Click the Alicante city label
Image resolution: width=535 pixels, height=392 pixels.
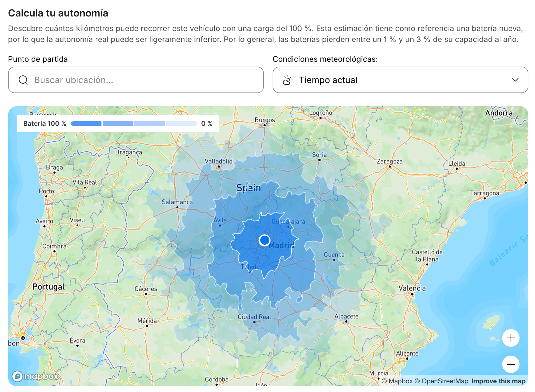[x=407, y=353]
